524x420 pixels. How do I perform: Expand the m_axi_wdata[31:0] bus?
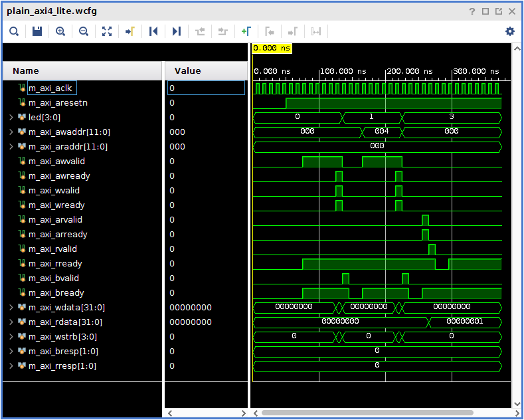(11, 307)
